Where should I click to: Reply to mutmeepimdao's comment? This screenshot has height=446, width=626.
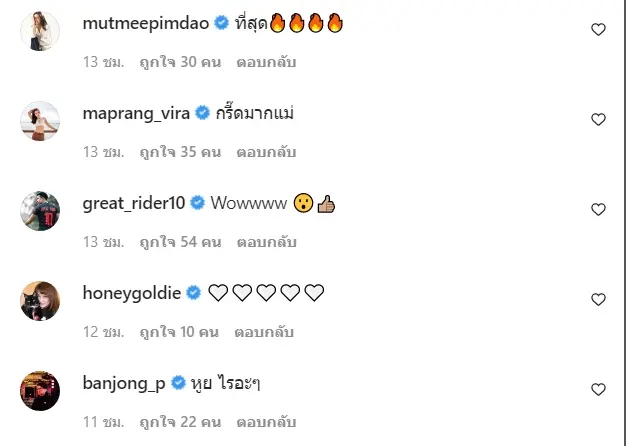click(x=267, y=62)
